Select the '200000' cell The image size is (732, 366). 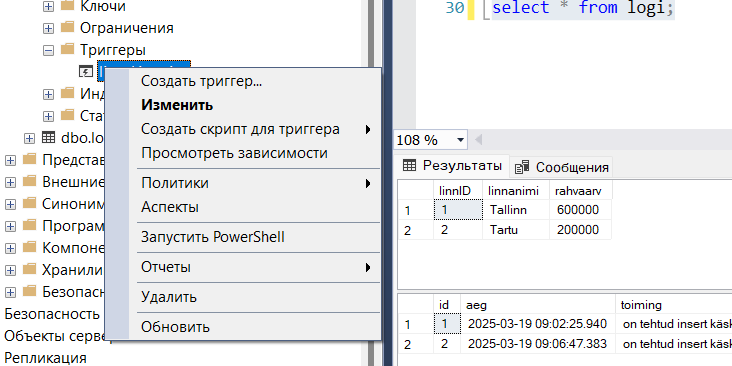581,230
